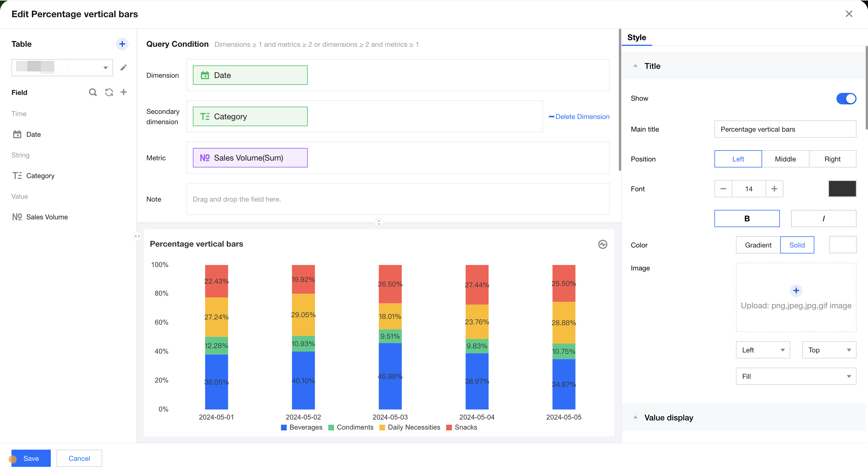Screen dimensions: 868x472
Task: Open the Fill image mode dropdown
Action: point(796,376)
